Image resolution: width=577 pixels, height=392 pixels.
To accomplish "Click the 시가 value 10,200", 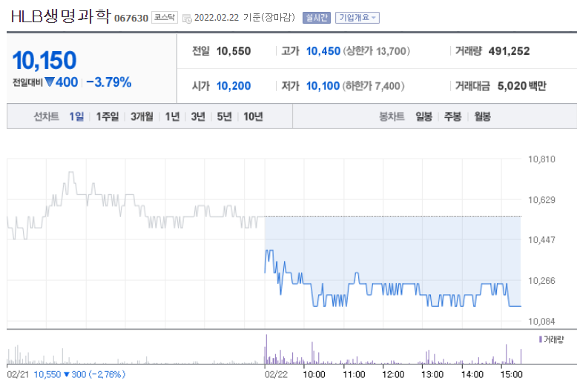I will click(x=234, y=86).
